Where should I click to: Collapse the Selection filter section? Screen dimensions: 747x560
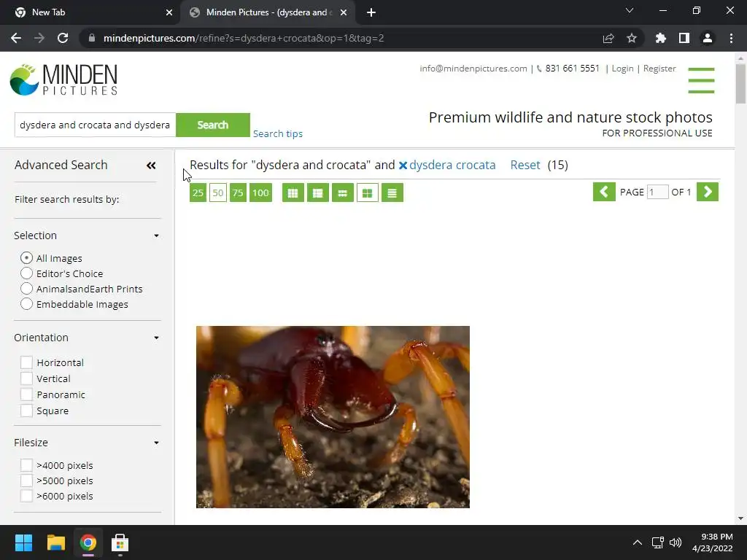[156, 236]
